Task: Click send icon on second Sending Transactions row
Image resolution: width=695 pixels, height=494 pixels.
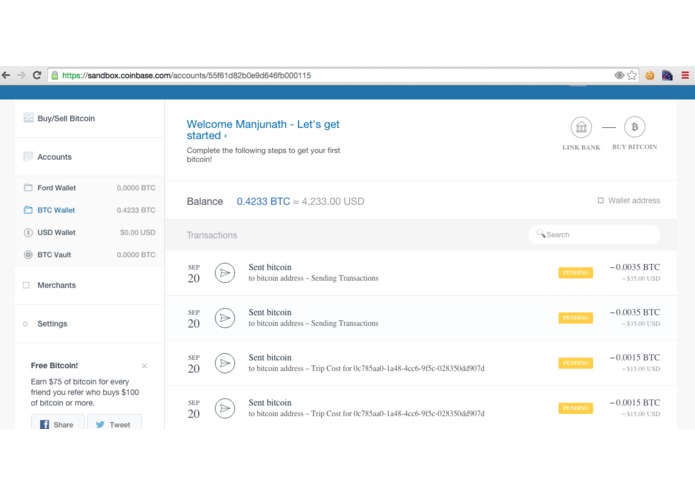Action: (x=225, y=318)
